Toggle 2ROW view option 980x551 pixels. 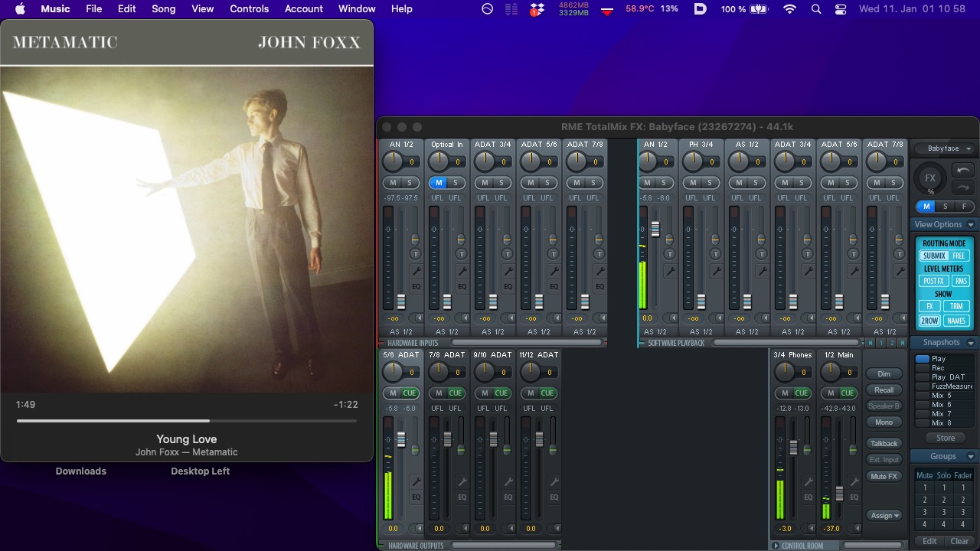[x=929, y=321]
